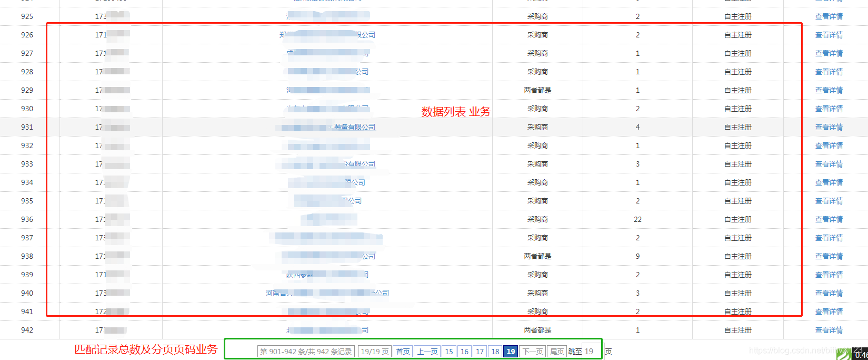Open 查看详情 for row 926

829,35
